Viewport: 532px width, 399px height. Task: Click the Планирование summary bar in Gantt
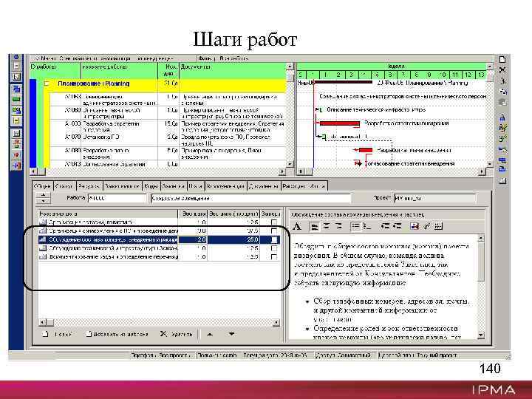[x=343, y=83]
